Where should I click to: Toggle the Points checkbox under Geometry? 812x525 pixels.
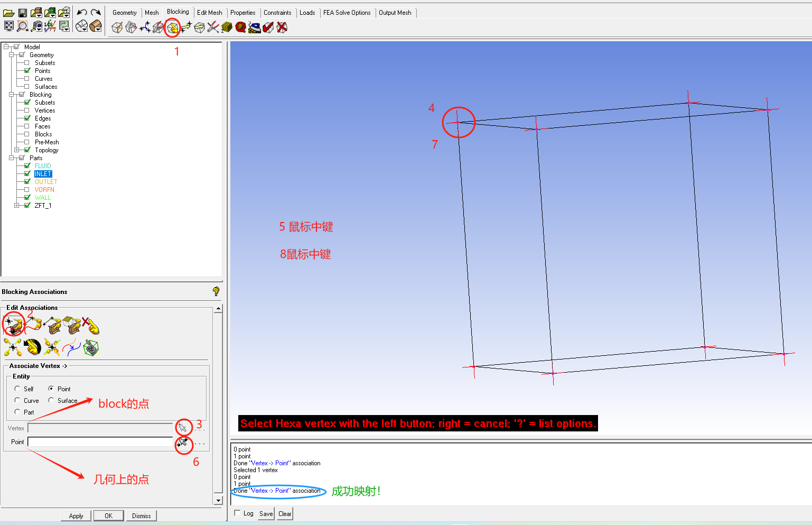point(27,70)
